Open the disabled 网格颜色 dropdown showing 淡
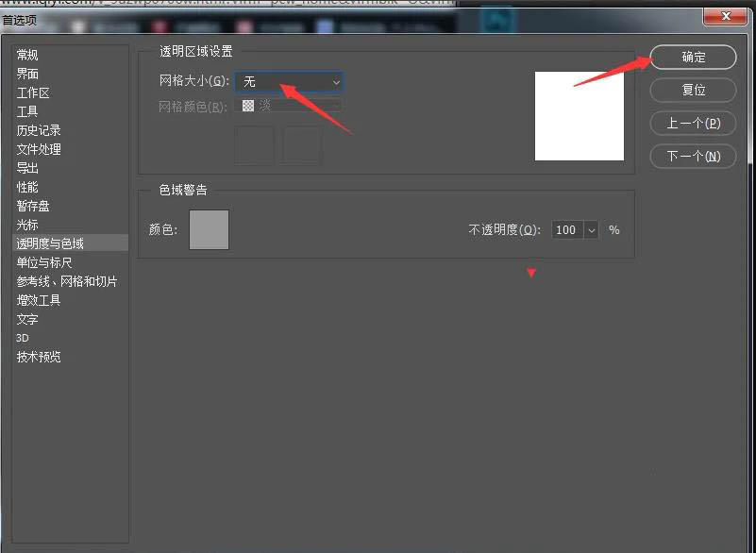The height and width of the screenshot is (553, 756). (288, 106)
